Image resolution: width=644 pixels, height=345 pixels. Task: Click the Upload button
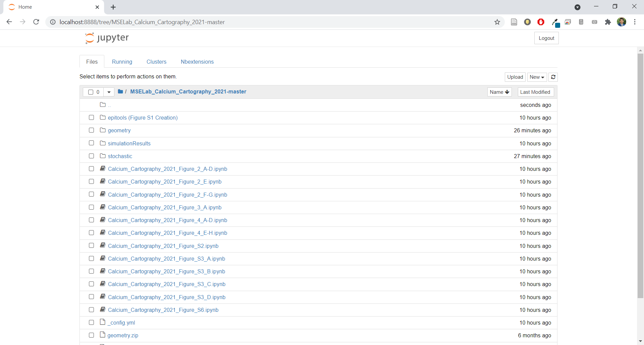[x=515, y=77]
